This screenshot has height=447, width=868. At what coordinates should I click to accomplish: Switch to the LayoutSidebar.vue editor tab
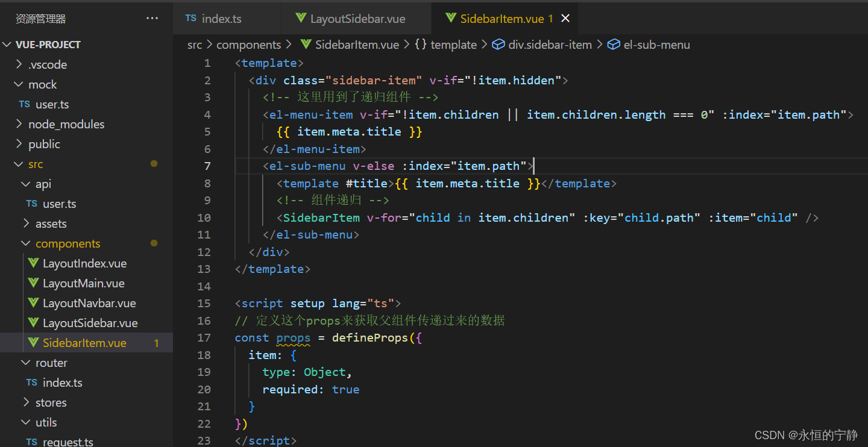tap(356, 19)
